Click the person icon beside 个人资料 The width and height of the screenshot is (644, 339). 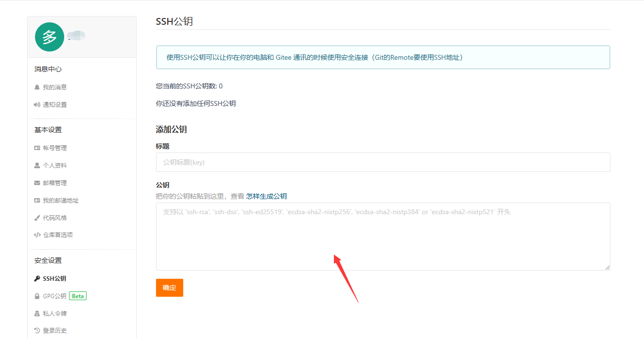click(37, 166)
